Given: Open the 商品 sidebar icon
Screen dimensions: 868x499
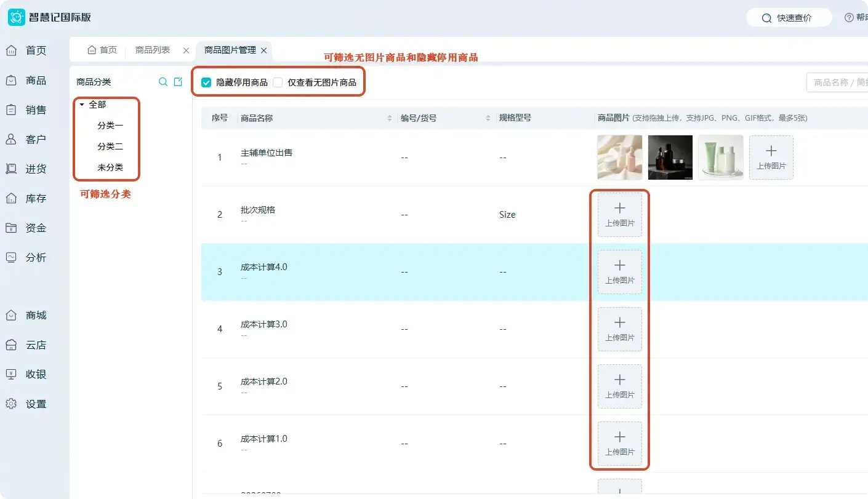Looking at the screenshot, I should coord(11,81).
